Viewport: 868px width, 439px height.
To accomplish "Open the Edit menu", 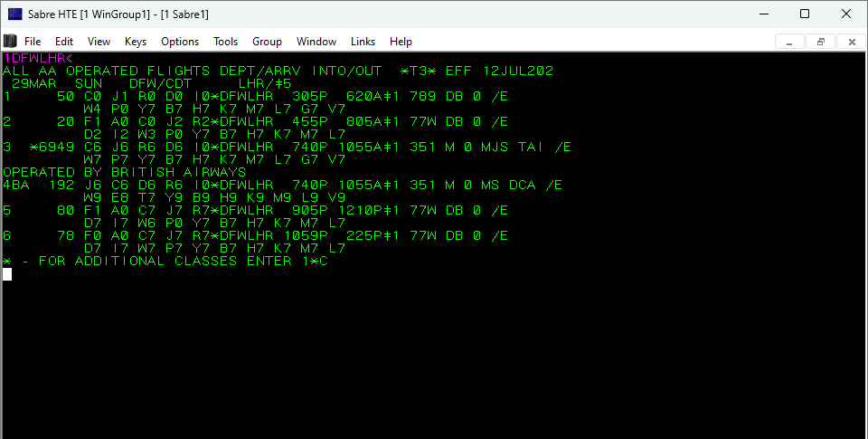I will click(x=64, y=42).
